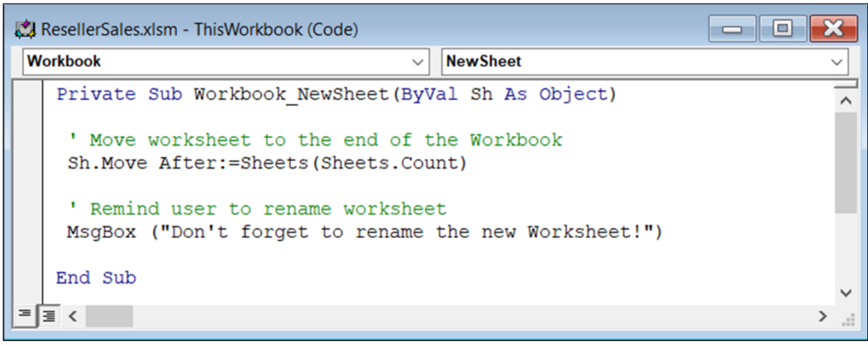Click the split bar above vertical scrollbar
868x346 pixels.
[x=845, y=85]
